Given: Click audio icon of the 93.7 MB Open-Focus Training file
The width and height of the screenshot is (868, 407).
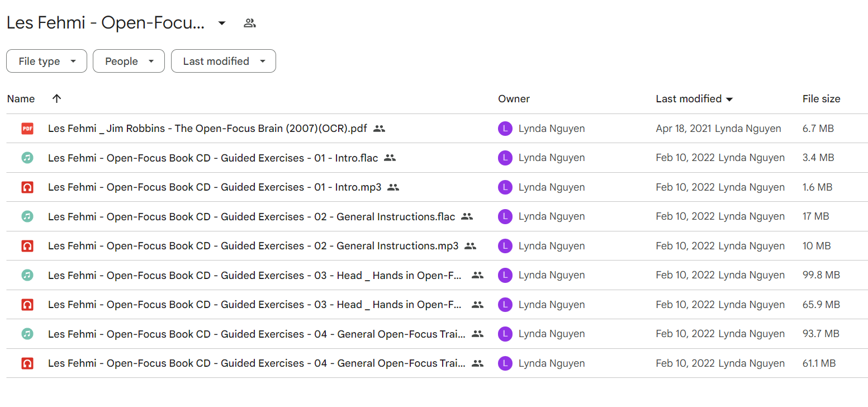Looking at the screenshot, I should [x=27, y=334].
